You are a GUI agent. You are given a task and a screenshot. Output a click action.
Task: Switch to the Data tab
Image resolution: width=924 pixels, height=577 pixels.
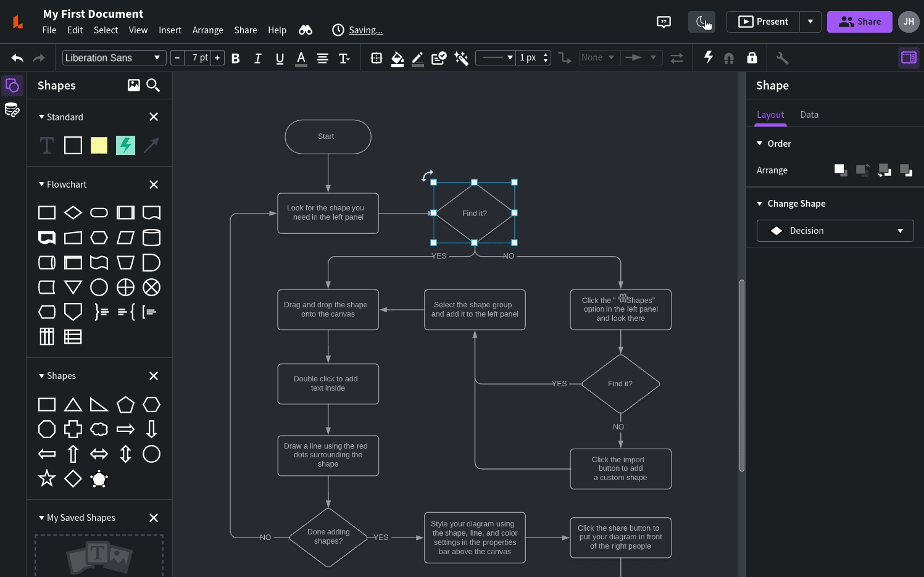click(x=809, y=115)
